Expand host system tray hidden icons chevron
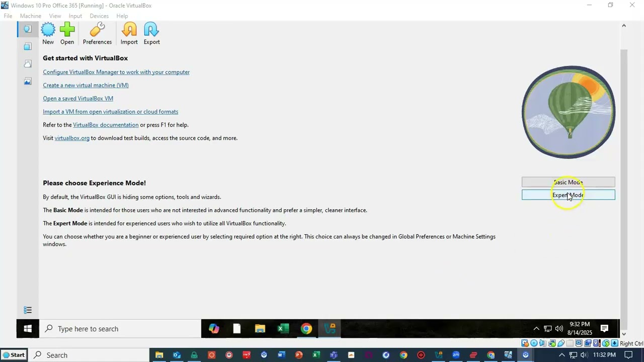644x362 pixels. point(561,355)
